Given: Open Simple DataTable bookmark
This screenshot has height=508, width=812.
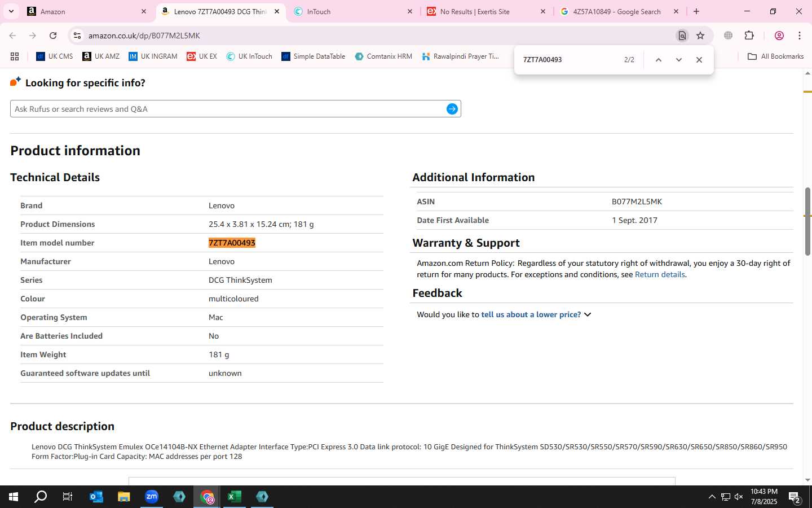Looking at the screenshot, I should [314, 56].
